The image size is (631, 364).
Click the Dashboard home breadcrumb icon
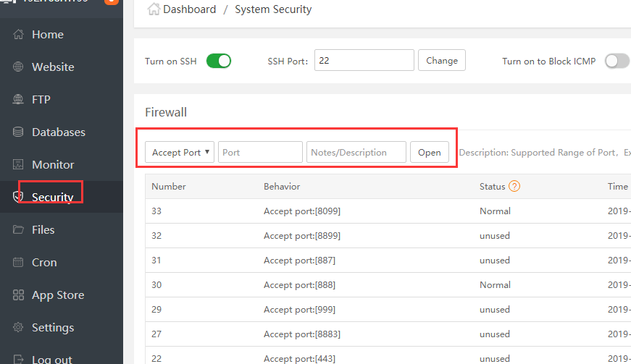point(154,9)
